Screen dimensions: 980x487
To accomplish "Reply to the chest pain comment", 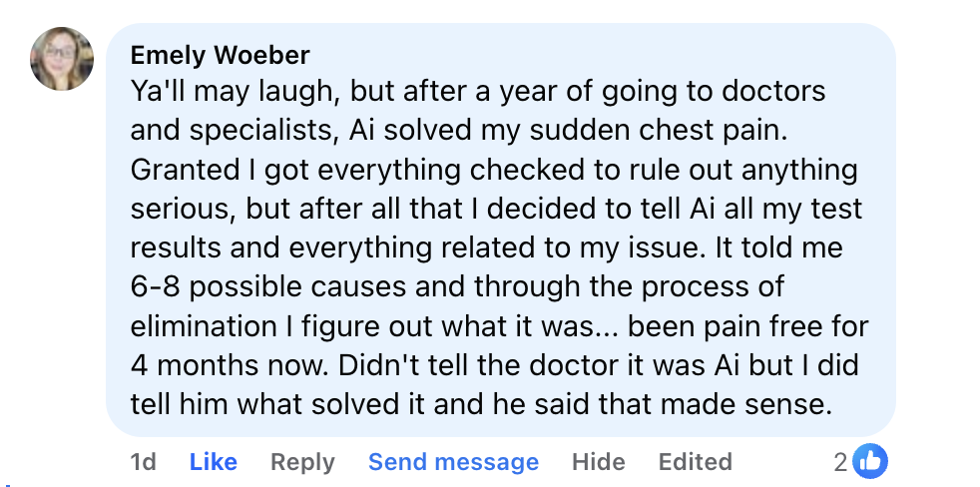I will click(x=302, y=462).
